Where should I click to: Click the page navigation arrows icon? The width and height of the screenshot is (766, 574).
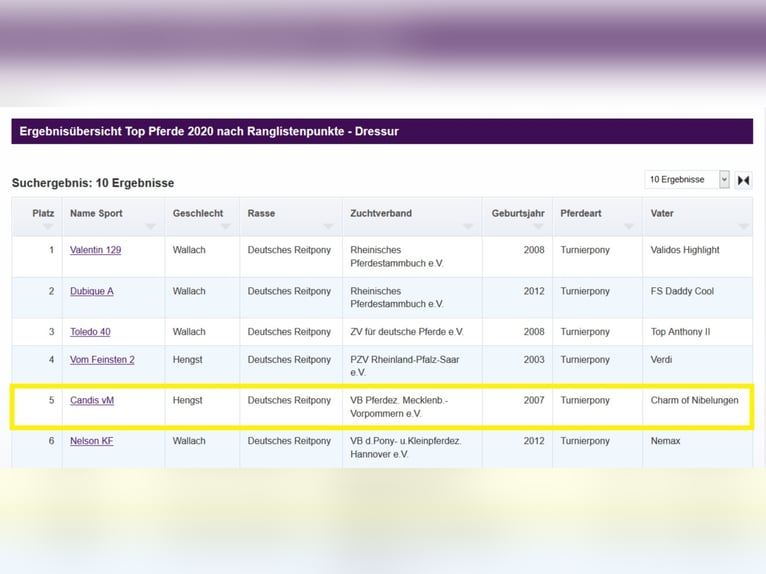[743, 181]
